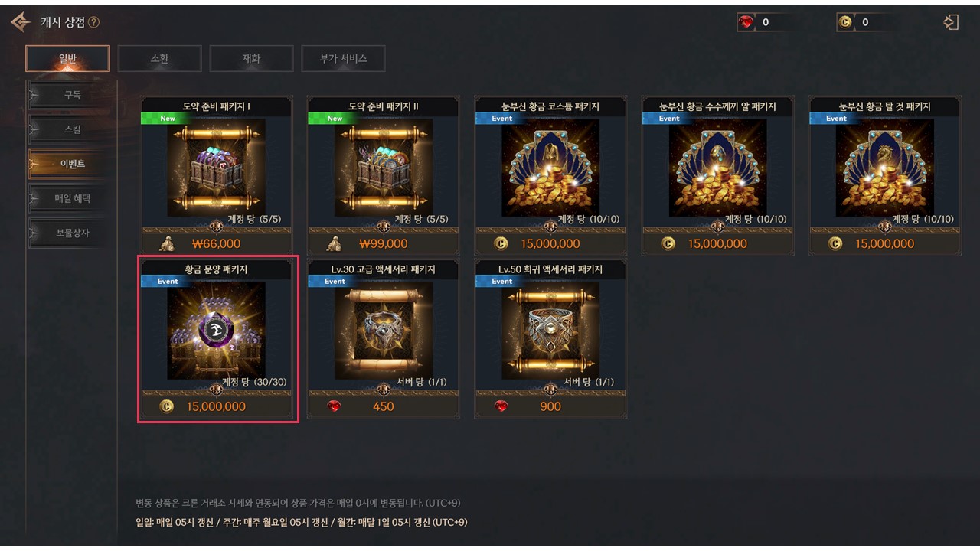Select the 도약 준비 패키지 I chest image
Image resolution: width=980 pixels, height=551 pixels.
[x=216, y=168]
